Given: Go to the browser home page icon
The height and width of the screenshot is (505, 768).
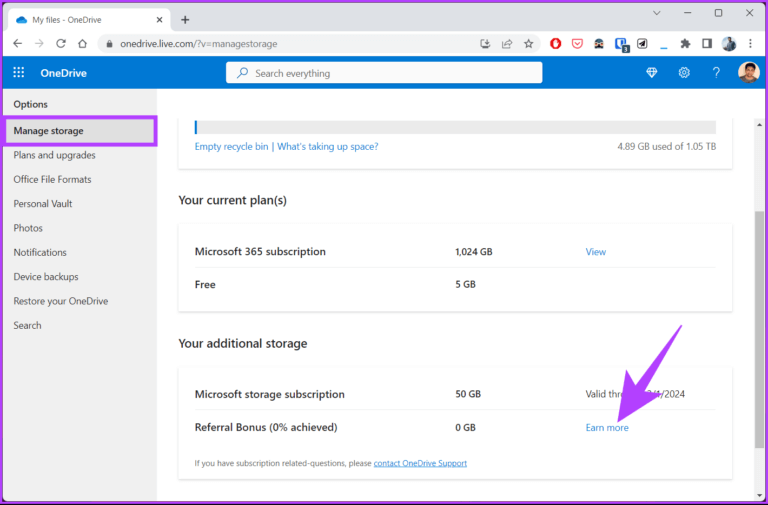Looking at the screenshot, I should tap(82, 44).
